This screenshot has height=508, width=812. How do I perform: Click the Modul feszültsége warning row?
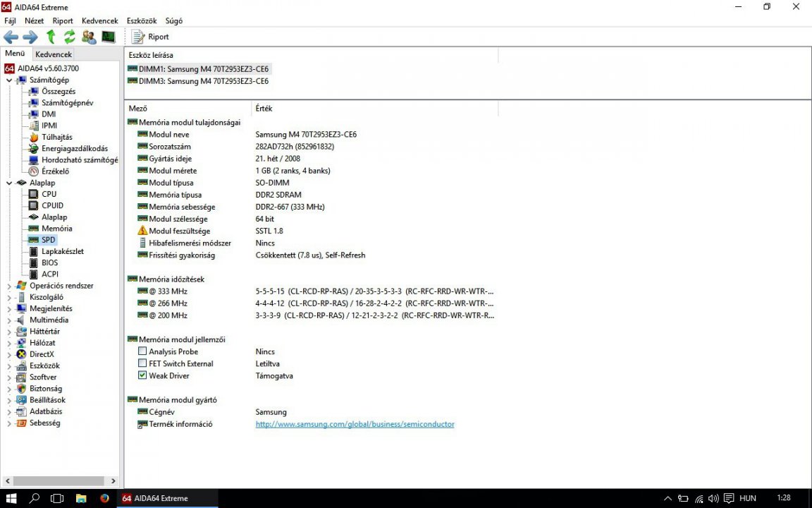pyautogui.click(x=311, y=231)
